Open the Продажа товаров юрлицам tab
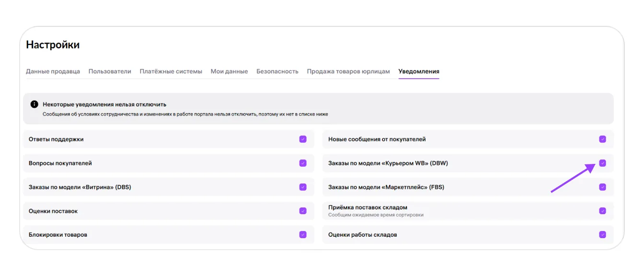The image size is (644, 276). (348, 71)
